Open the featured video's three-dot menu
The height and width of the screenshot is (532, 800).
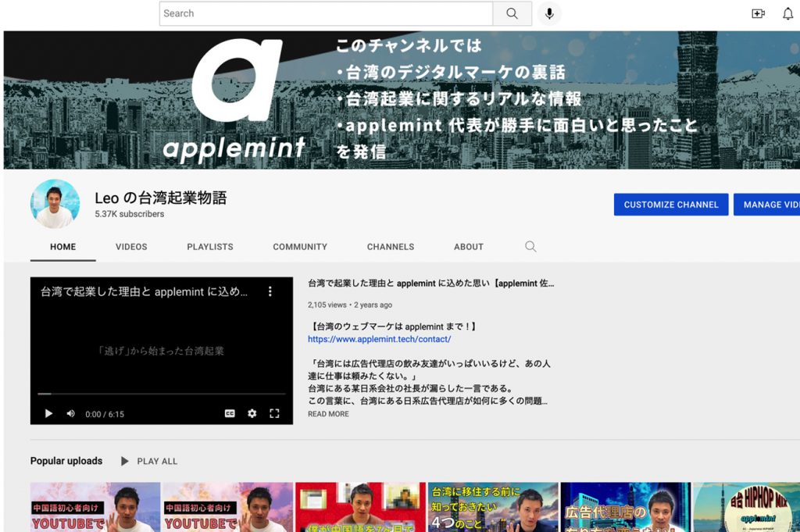coord(270,291)
